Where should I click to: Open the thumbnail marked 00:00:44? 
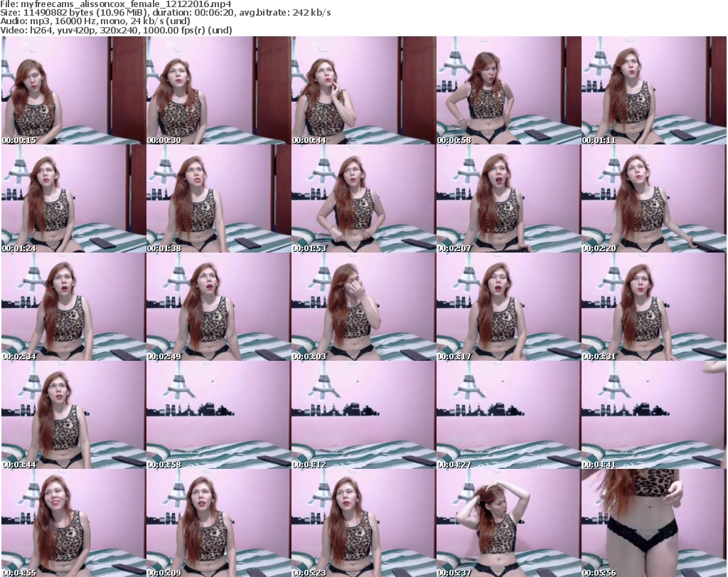point(363,90)
